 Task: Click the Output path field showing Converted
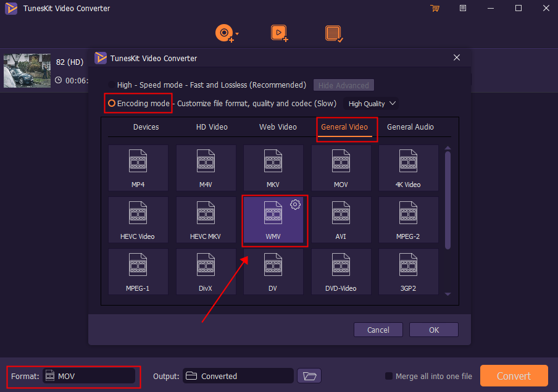point(238,376)
